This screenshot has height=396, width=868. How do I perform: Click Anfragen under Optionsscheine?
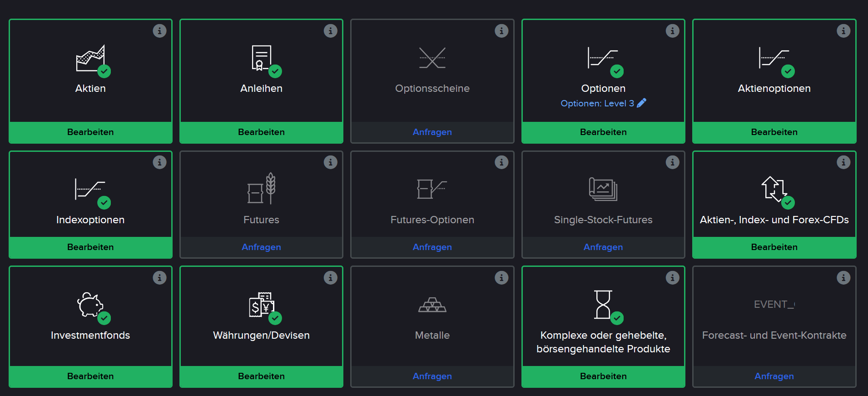coord(432,132)
